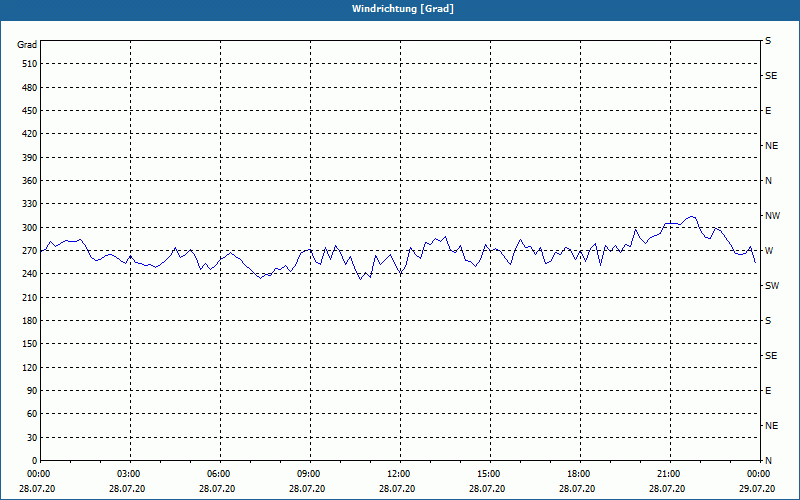Pick the 390 y-axis tick label
This screenshot has height=500, width=800.
(30, 158)
